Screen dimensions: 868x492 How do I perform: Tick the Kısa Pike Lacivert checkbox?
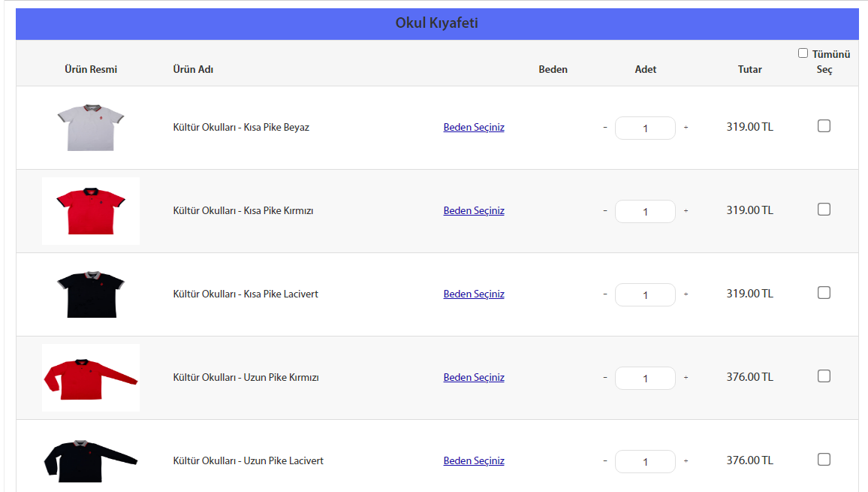(x=824, y=292)
